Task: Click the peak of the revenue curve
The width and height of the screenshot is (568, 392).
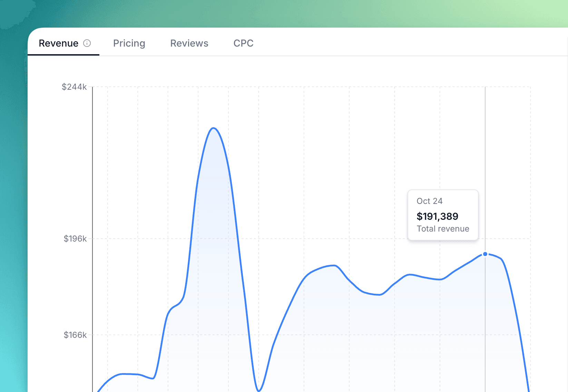Action: 214,128
